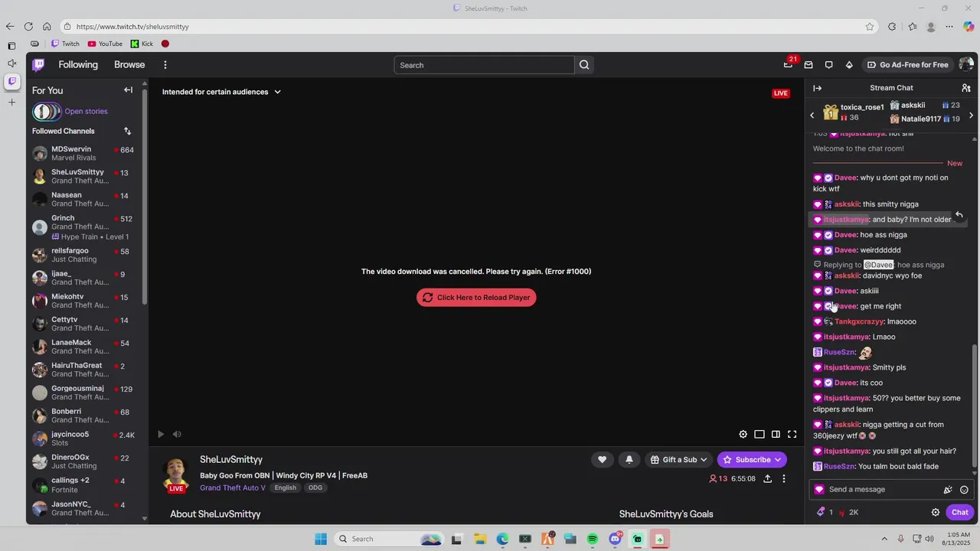980x551 pixels.
Task: Click the heart follow button for SheLuvSmittyy
Action: (x=602, y=460)
